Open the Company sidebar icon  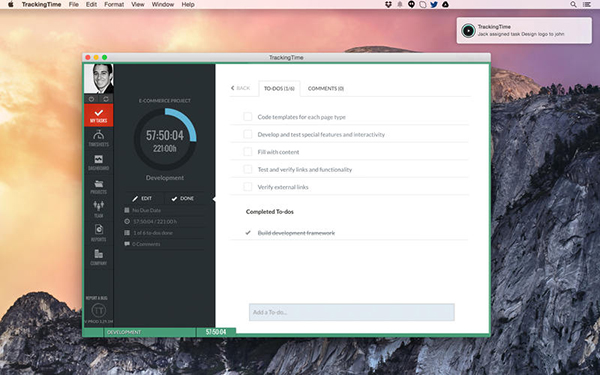99,258
